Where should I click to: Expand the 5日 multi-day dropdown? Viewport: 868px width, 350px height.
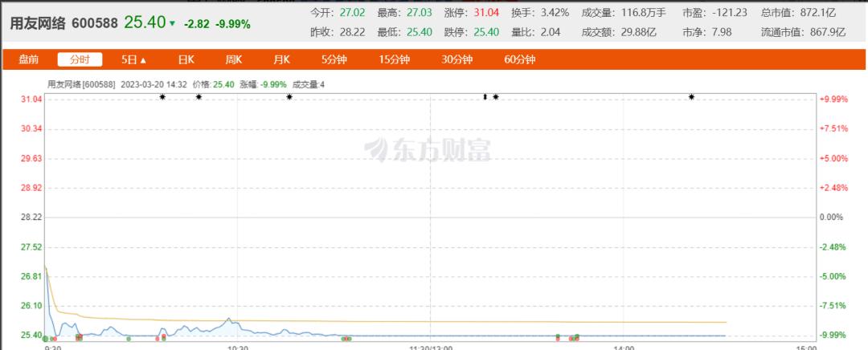[134, 59]
